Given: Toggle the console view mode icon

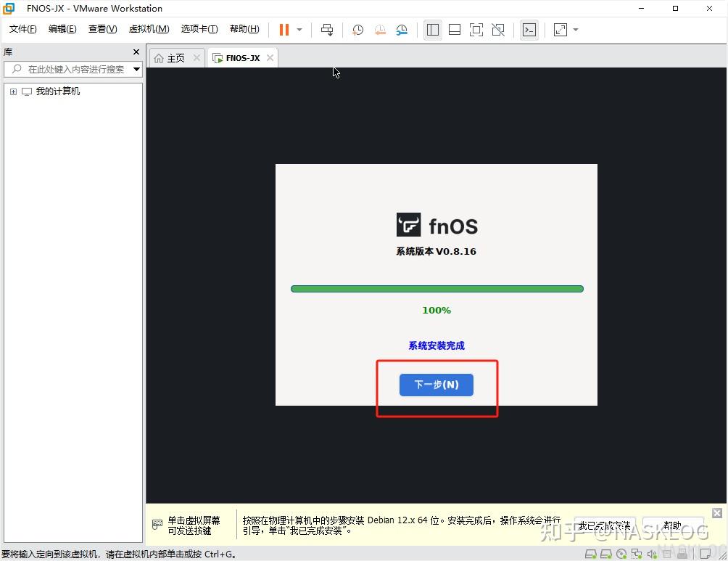Looking at the screenshot, I should (529, 30).
